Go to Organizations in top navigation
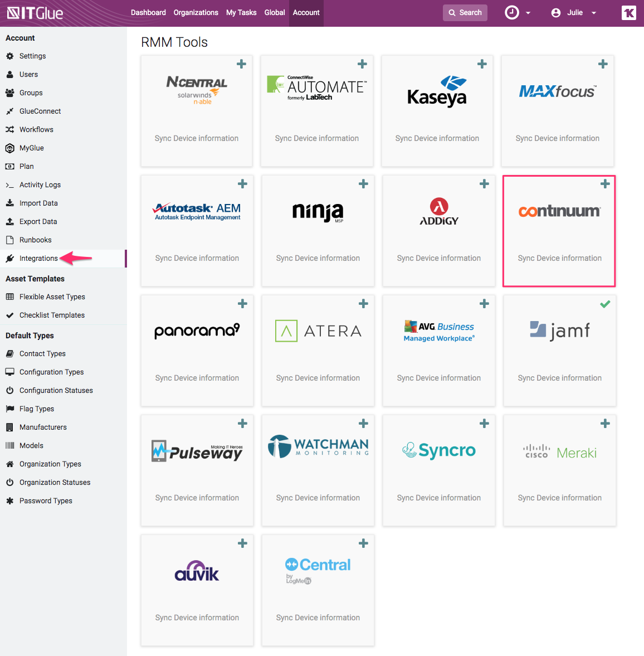 196,13
